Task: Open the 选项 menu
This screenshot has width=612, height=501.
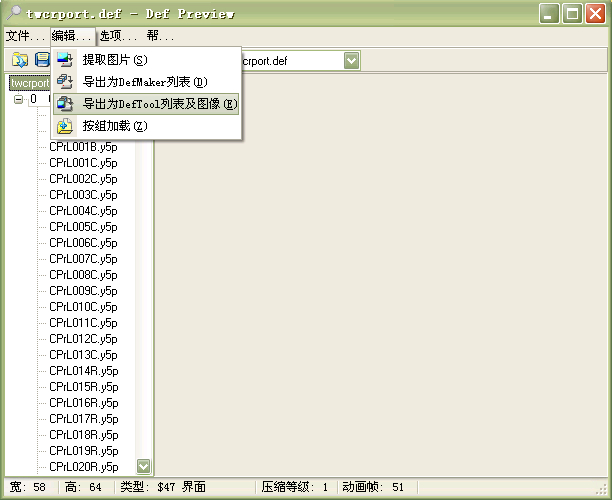Action: click(x=120, y=36)
